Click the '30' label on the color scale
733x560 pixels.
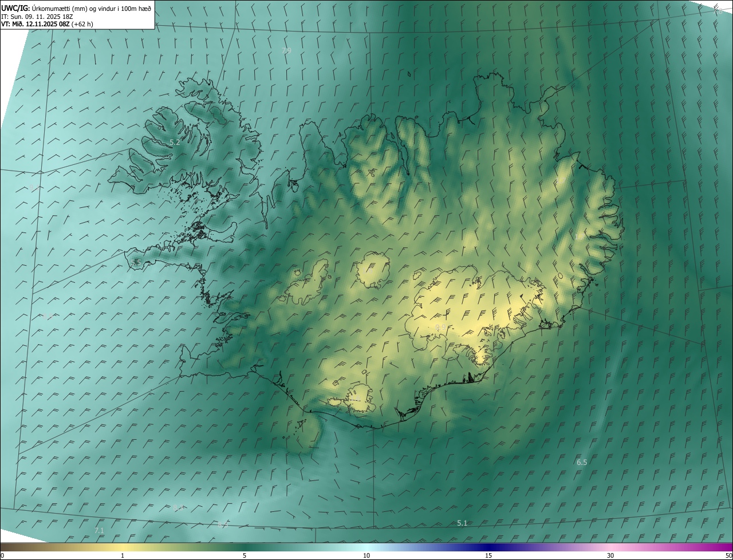(610, 555)
